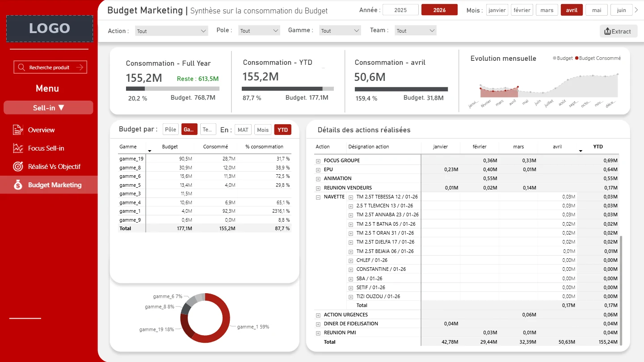Click the arrow icon in Recherche produit box
Screen dimensions: 644x362
(x=80, y=67)
